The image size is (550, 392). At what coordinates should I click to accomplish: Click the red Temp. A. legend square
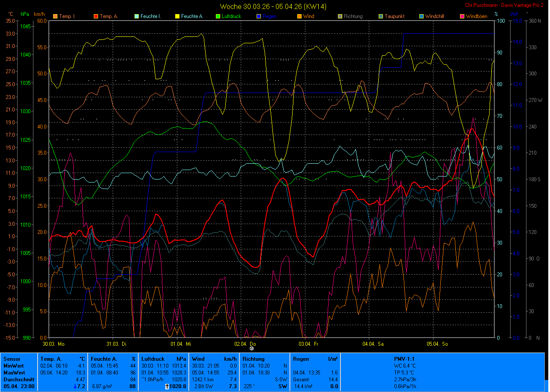coord(96,17)
